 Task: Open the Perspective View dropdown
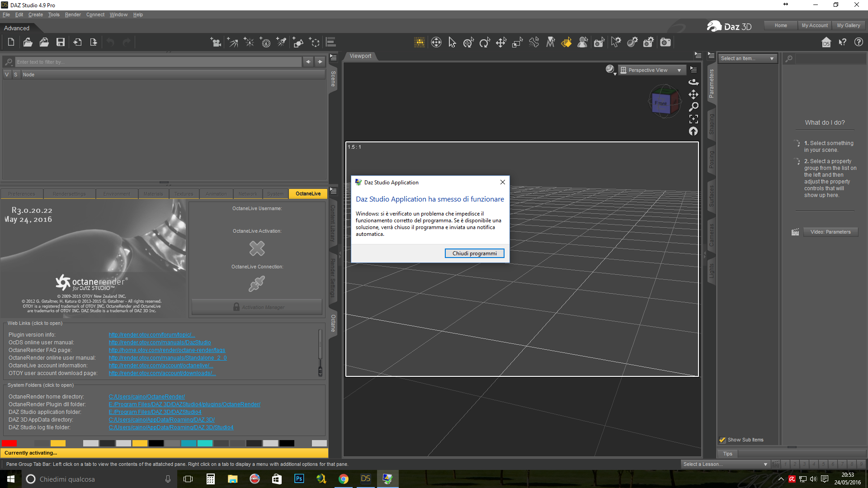pyautogui.click(x=651, y=70)
